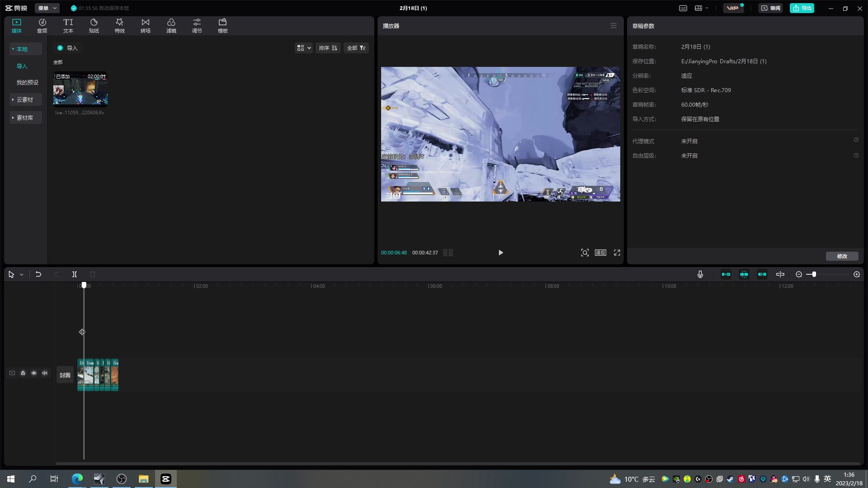This screenshot has width=868, height=488.
Task: Expand the 素材库 library section
Action: pyautogui.click(x=26, y=117)
